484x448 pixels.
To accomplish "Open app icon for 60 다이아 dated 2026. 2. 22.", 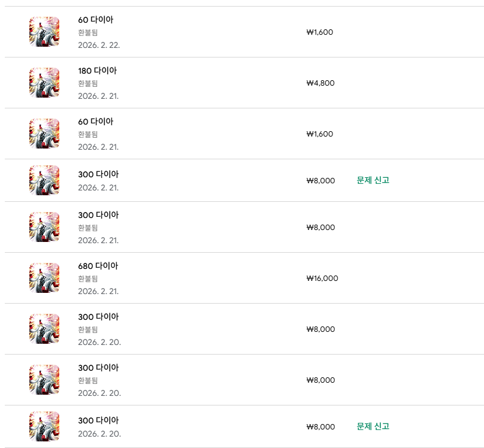I will click(x=44, y=32).
